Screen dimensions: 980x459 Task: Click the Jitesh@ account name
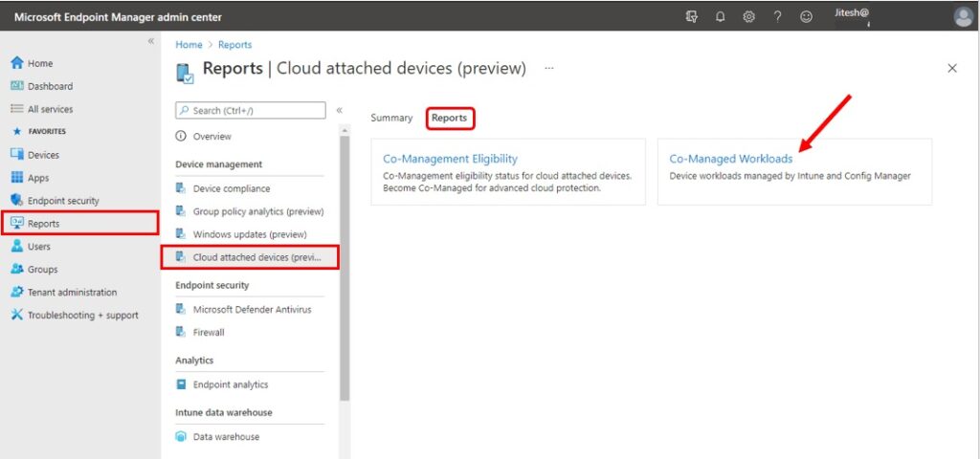click(x=852, y=12)
